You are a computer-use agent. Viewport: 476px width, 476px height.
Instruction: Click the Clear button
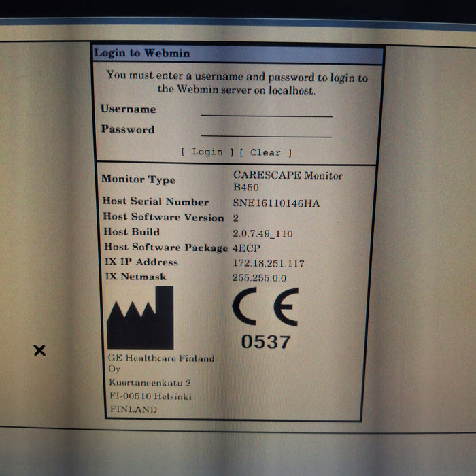coord(266,152)
